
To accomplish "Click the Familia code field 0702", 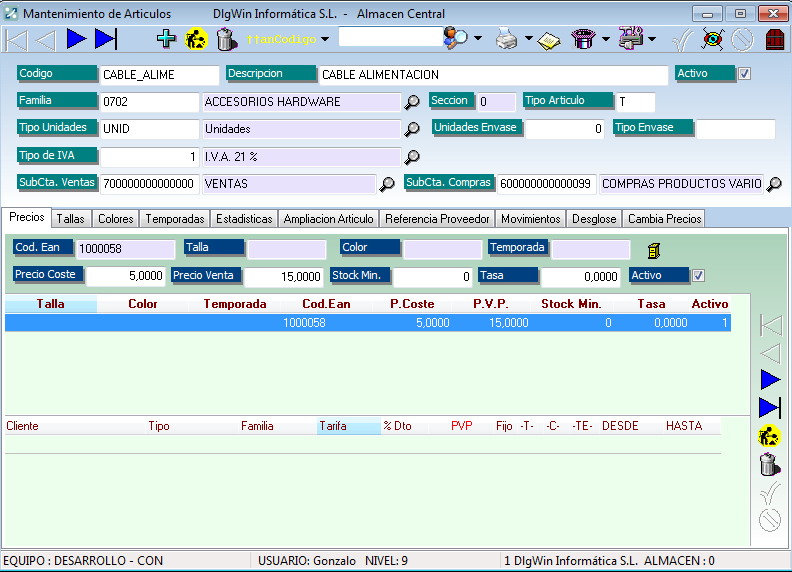I will 150,102.
